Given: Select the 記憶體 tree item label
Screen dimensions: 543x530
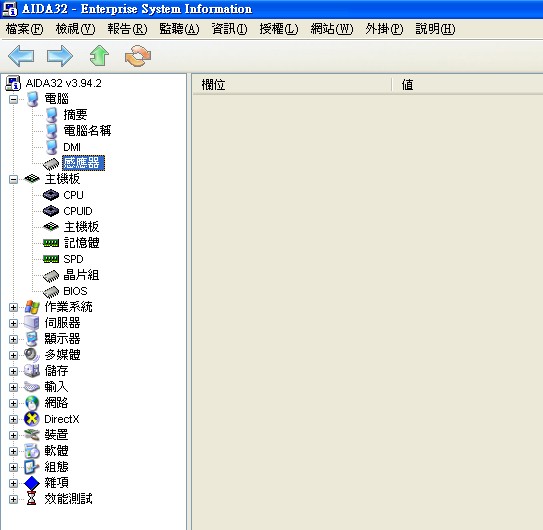Looking at the screenshot, I should coord(81,243).
